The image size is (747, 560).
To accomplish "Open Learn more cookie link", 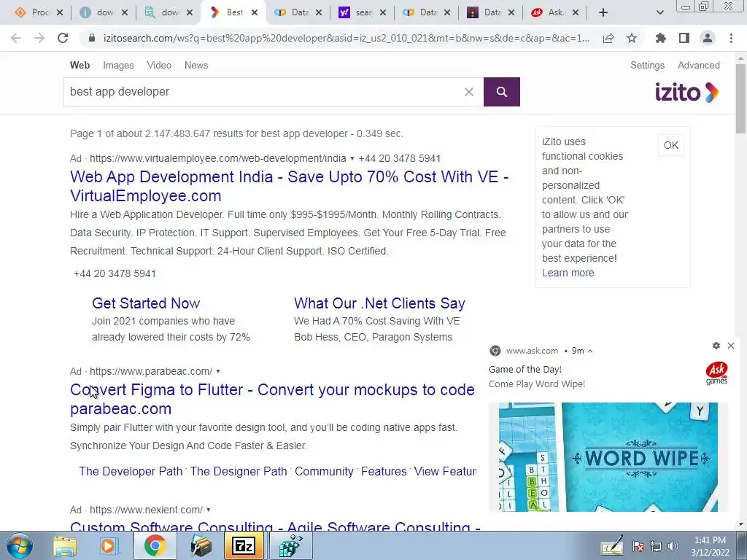I will 568,273.
